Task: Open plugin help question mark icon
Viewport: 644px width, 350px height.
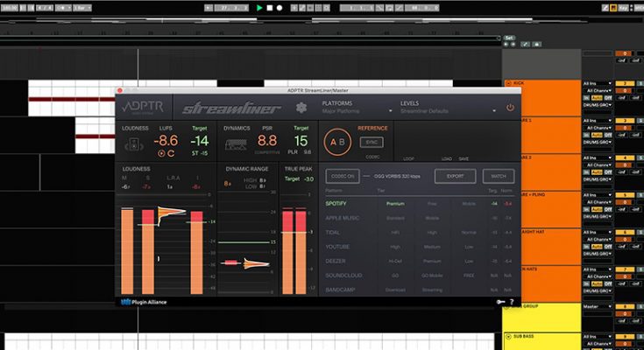Action: click(511, 303)
